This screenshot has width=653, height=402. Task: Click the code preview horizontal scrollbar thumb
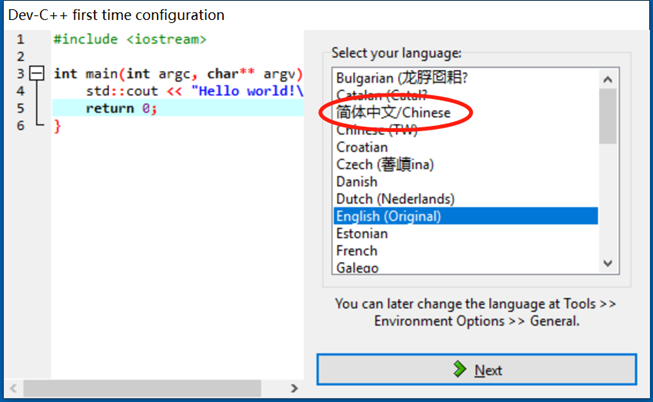(x=142, y=388)
